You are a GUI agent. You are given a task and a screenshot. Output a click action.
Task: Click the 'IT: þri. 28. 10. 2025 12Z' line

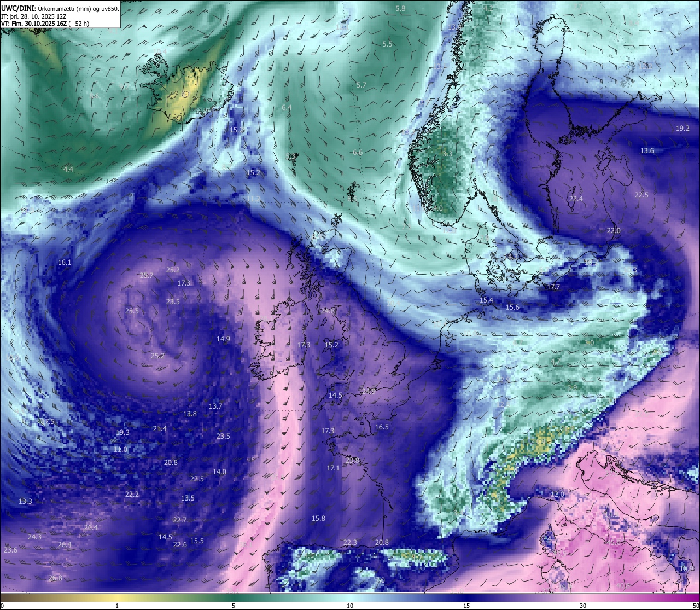(33, 16)
